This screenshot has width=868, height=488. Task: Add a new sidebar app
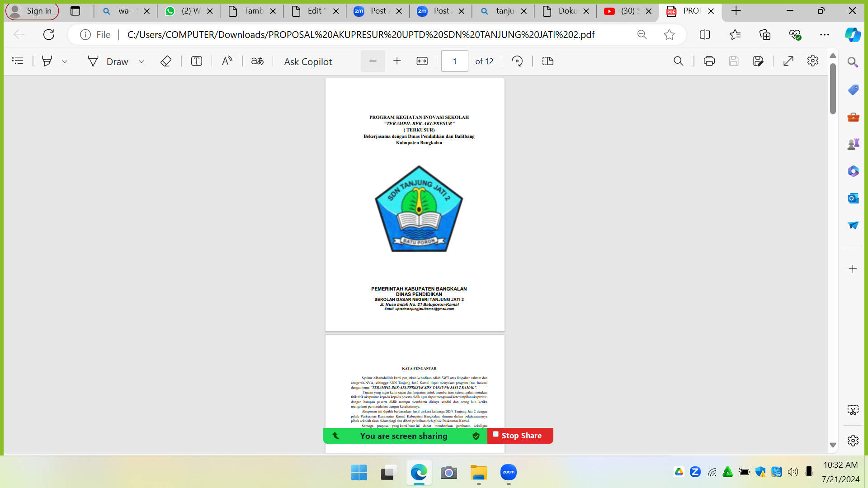tap(853, 269)
